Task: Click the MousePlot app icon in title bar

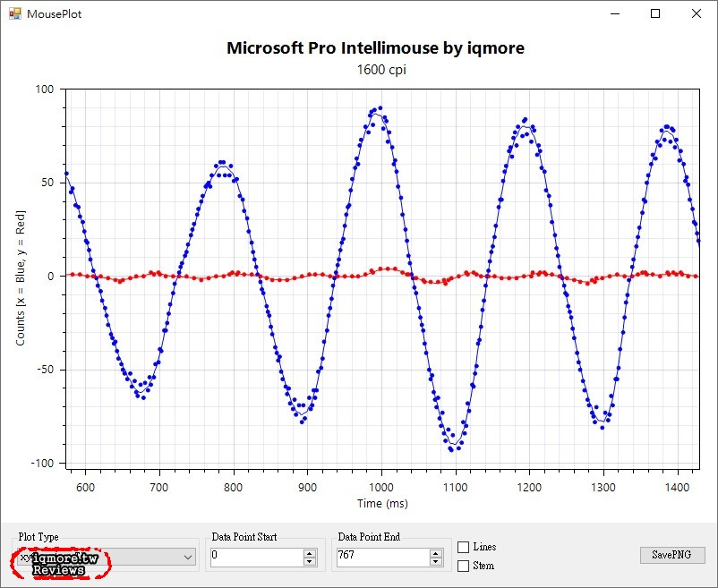Action: tap(15, 13)
